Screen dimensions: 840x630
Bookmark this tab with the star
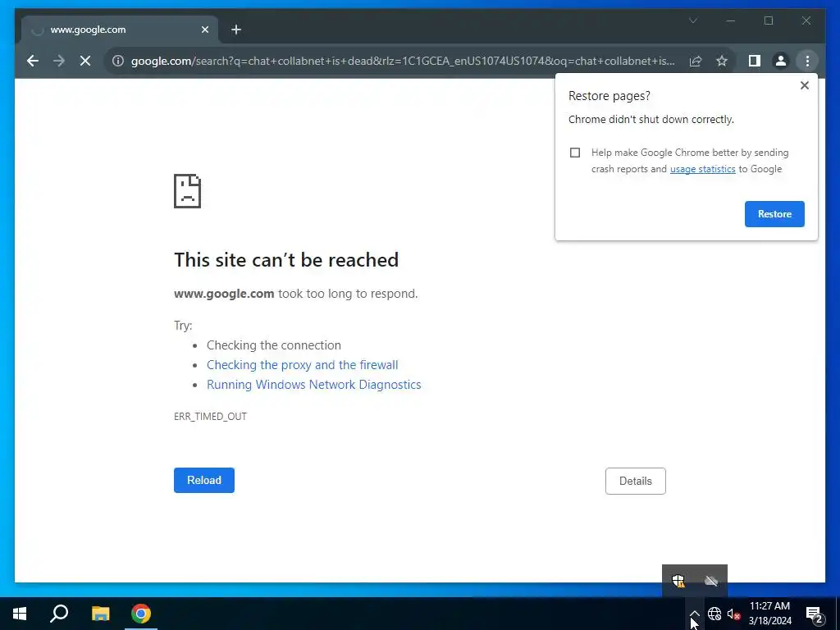(722, 61)
